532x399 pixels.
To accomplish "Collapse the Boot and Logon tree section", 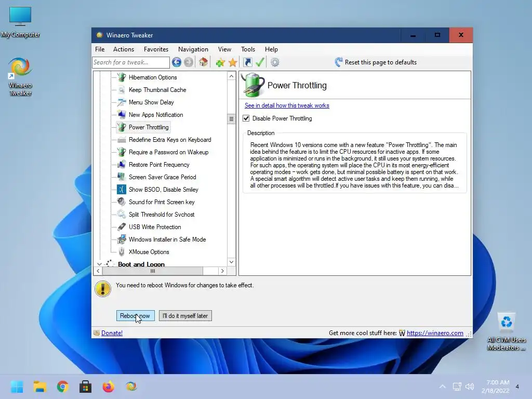I will 99,264.
